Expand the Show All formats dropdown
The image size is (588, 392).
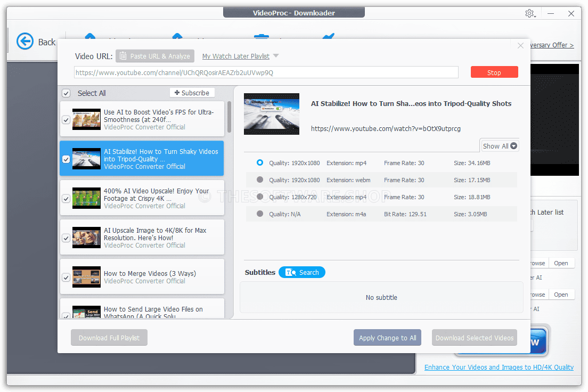pos(500,146)
